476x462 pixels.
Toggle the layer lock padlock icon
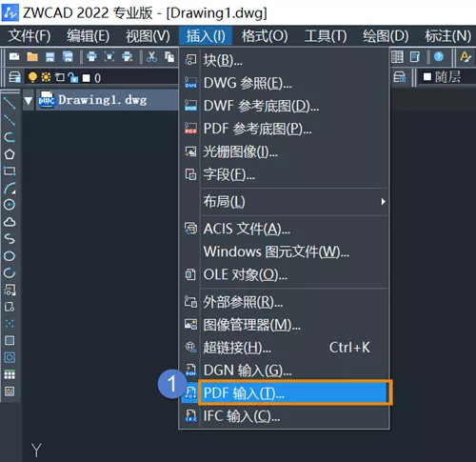73,77
